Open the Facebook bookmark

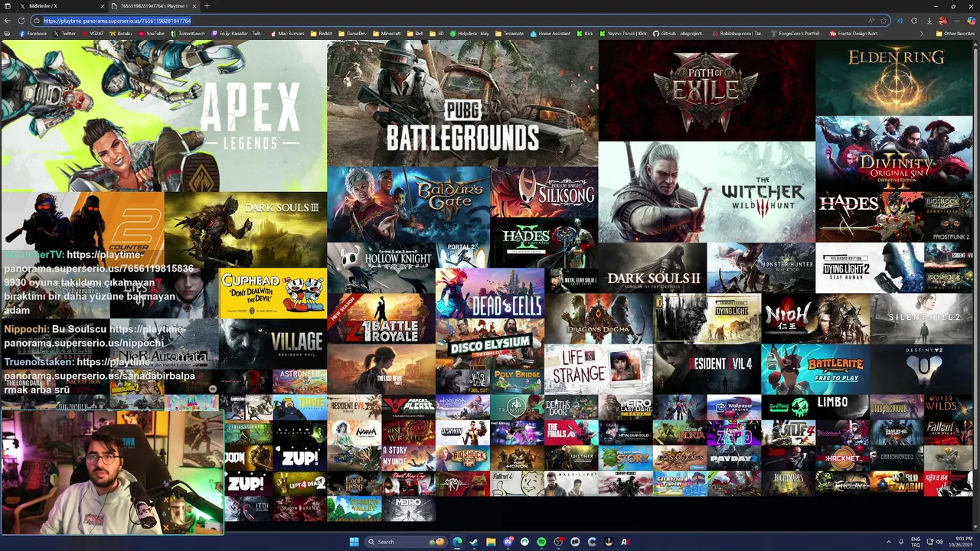pos(33,34)
